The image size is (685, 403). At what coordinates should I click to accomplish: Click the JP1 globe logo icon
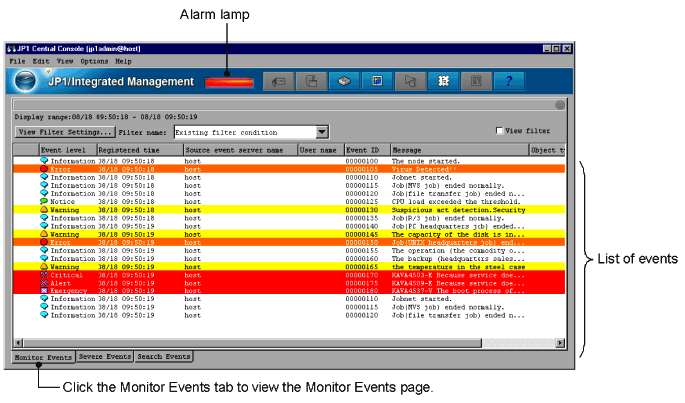[x=26, y=82]
